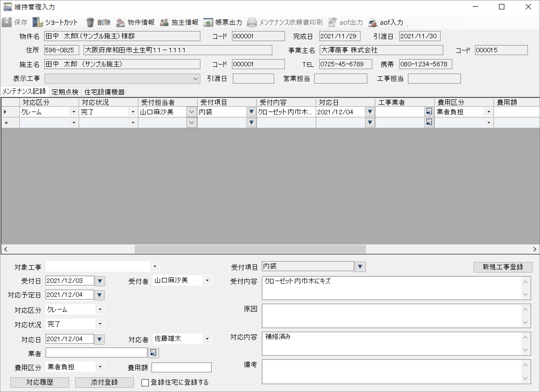Open the 対応者 dropdown showing 佐藤雄太
Screen dimensions: 540x392
click(207, 339)
